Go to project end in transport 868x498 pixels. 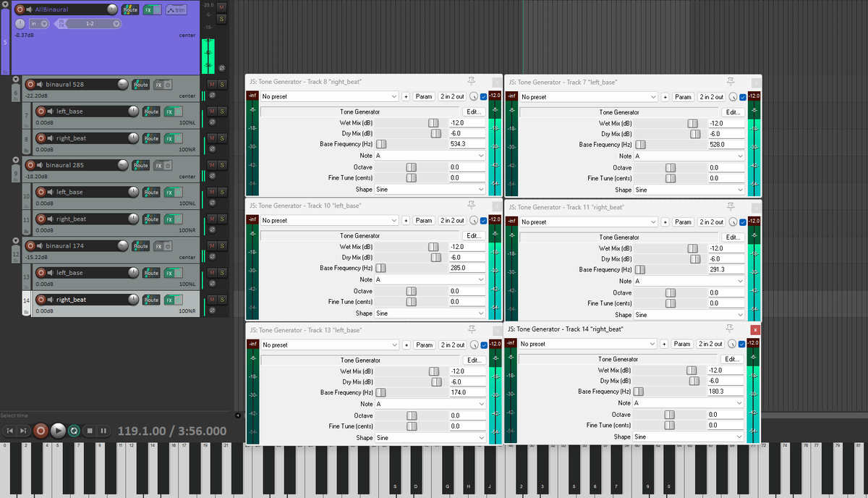click(24, 431)
